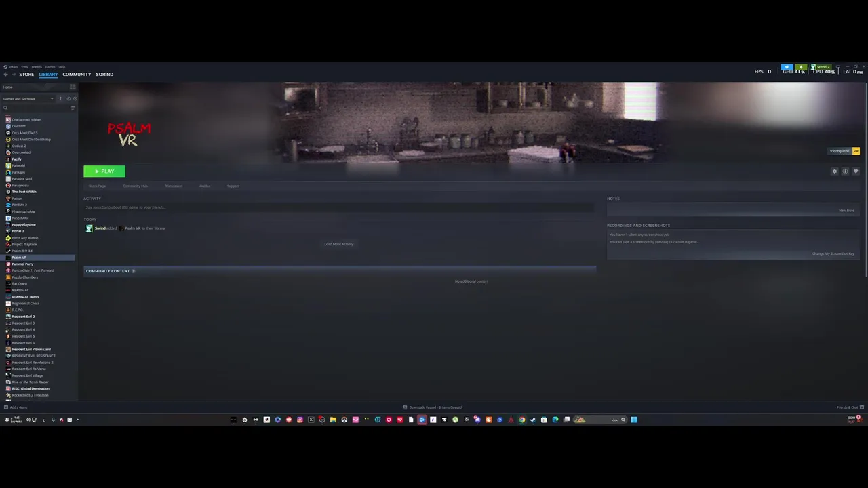Click the green PLAY button
The width and height of the screenshot is (868, 488).
(x=104, y=171)
